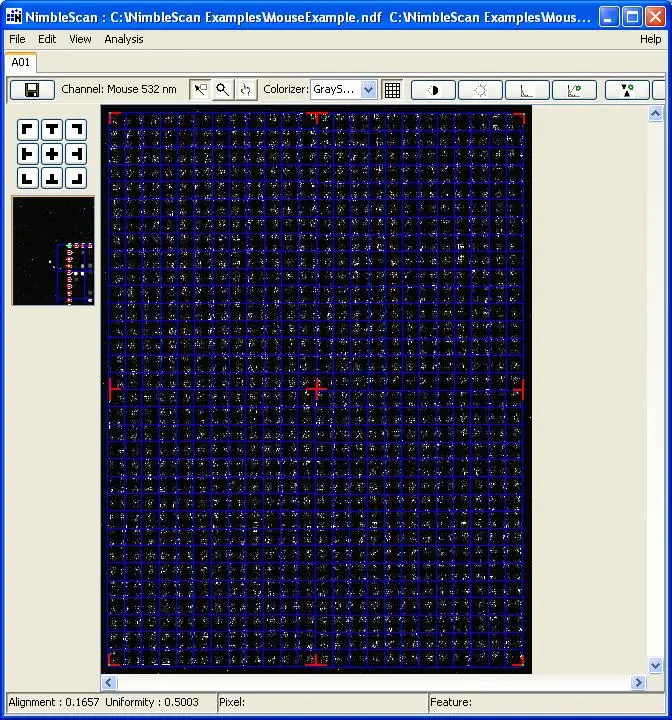This screenshot has width=672, height=720.
Task: Click the NimbleScan title bar icon
Action: click(x=14, y=17)
